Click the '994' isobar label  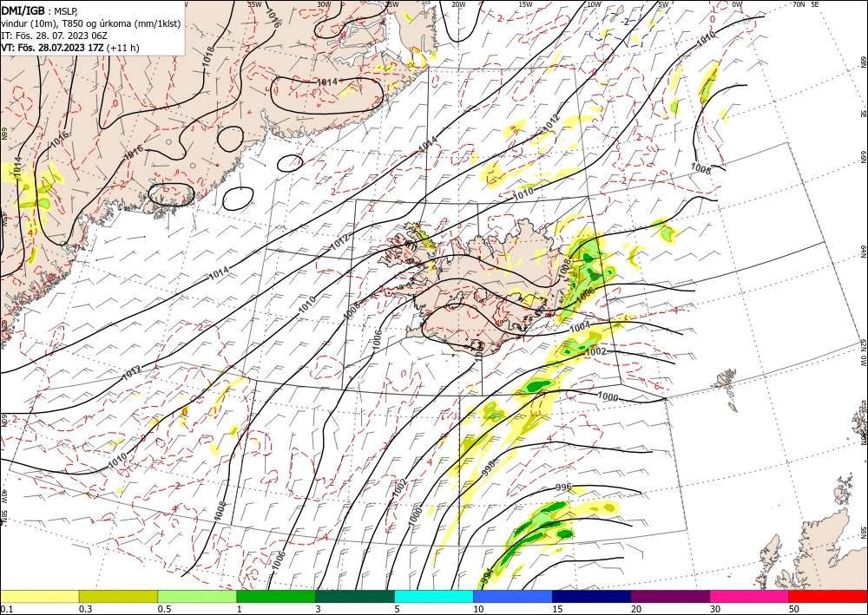485,576
